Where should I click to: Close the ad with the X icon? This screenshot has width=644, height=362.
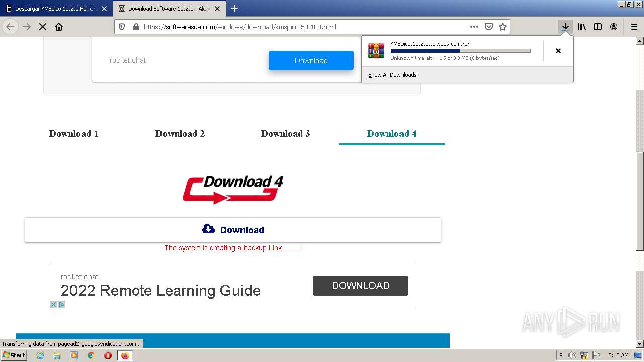[54, 304]
